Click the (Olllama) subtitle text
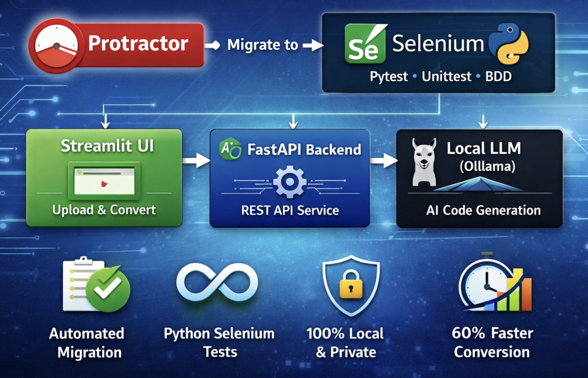 pos(488,167)
